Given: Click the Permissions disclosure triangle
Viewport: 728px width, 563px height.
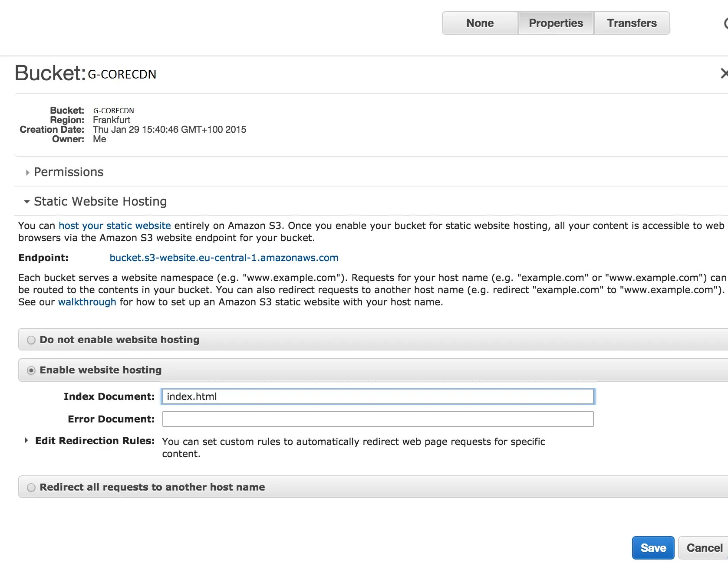Looking at the screenshot, I should click(27, 172).
